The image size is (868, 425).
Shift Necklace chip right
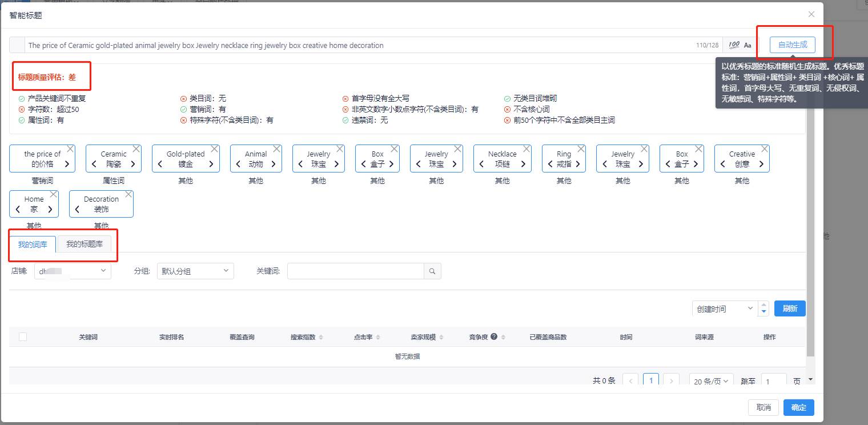coord(523,164)
